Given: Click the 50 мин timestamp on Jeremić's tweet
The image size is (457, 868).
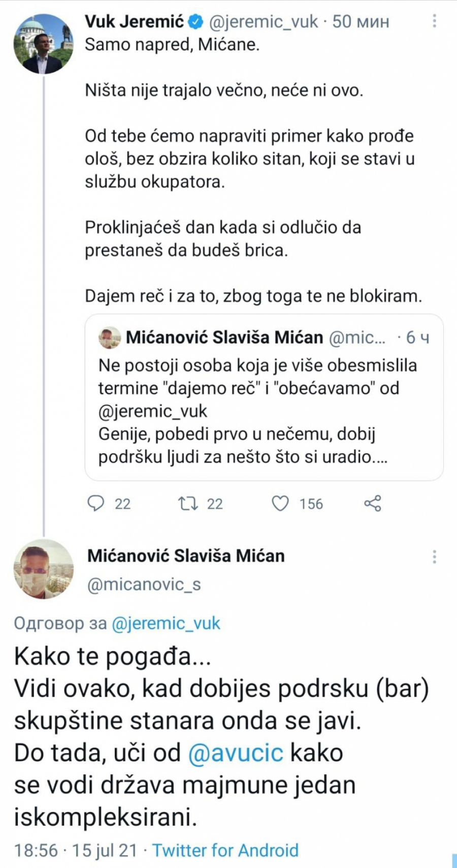Looking at the screenshot, I should point(361,21).
